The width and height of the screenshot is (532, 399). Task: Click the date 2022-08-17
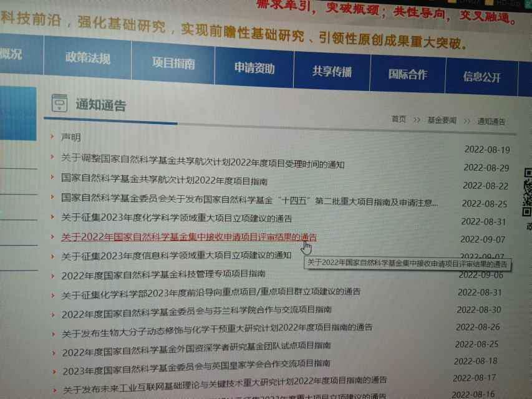475,378
